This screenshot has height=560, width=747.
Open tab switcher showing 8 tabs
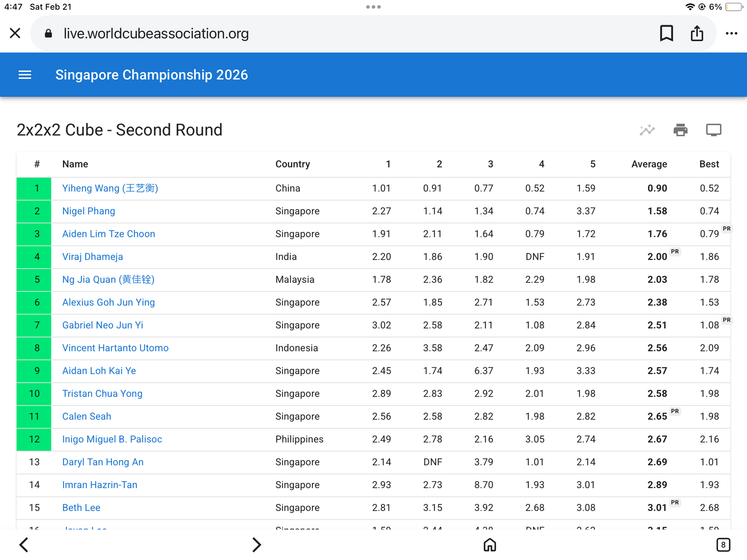(723, 545)
